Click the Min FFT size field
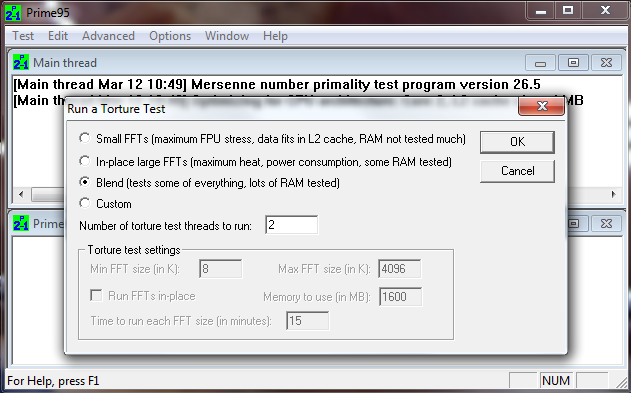Viewport: 631px width, 393px height. click(221, 269)
